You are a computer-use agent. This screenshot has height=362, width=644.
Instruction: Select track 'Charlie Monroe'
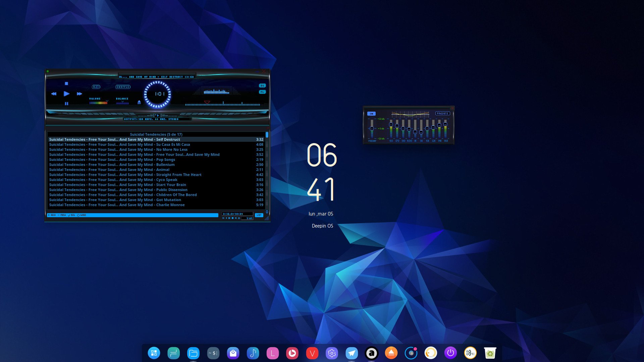[156, 205]
